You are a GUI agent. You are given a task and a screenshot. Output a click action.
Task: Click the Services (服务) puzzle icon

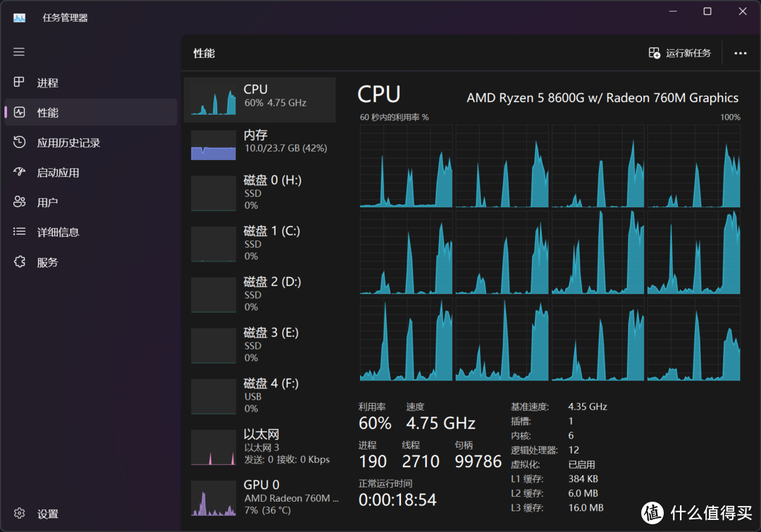pos(19,262)
